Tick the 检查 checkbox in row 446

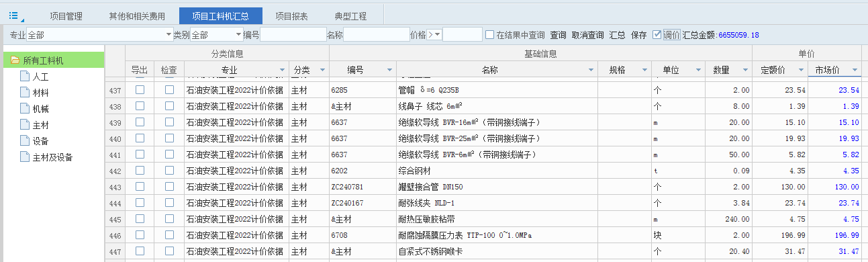click(169, 234)
